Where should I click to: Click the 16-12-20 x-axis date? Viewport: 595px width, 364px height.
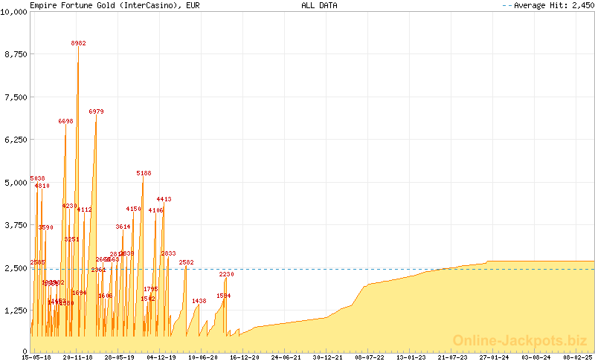coord(244,357)
